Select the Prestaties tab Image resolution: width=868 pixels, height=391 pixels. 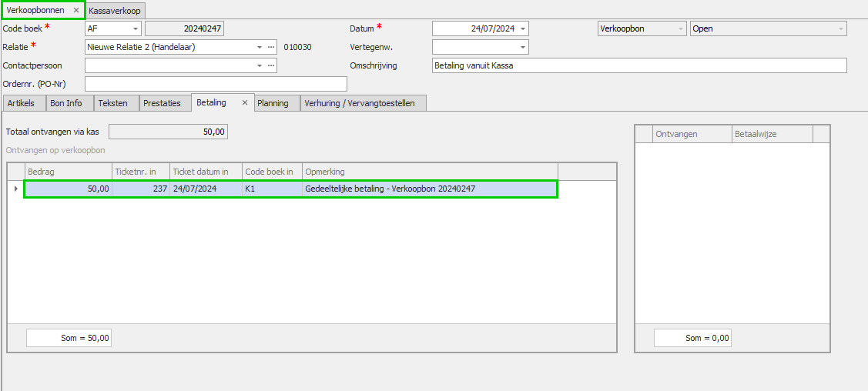pos(162,103)
